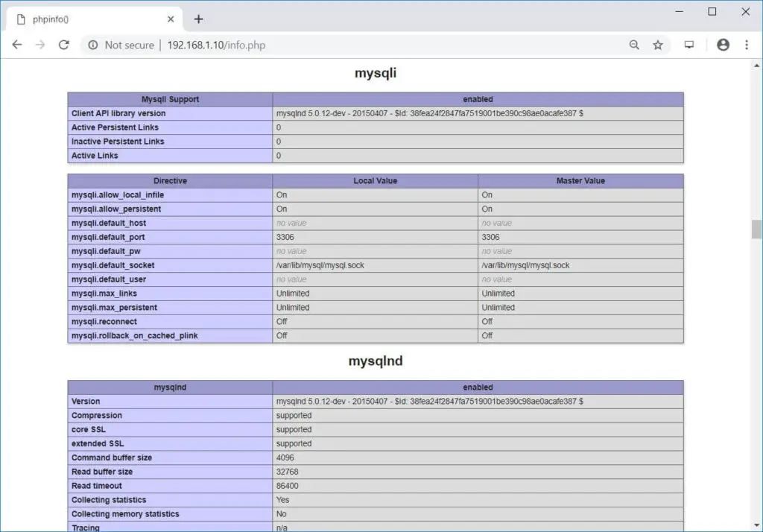Click the address bar URL 192.168.1.10/info.php

click(216, 45)
